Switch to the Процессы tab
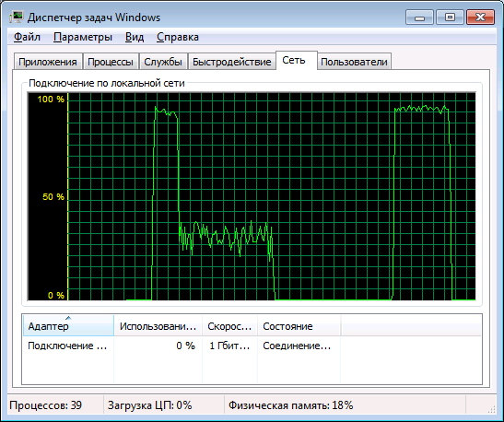 pyautogui.click(x=111, y=62)
